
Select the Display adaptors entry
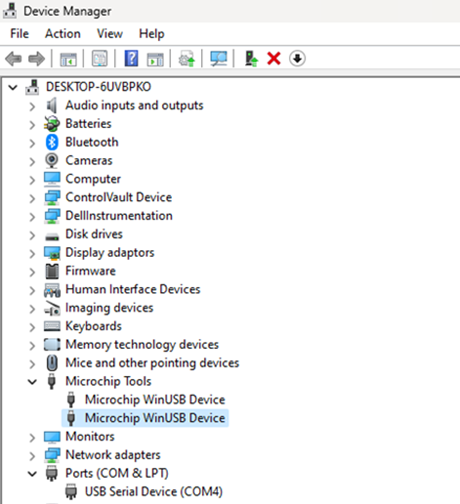[x=110, y=253]
